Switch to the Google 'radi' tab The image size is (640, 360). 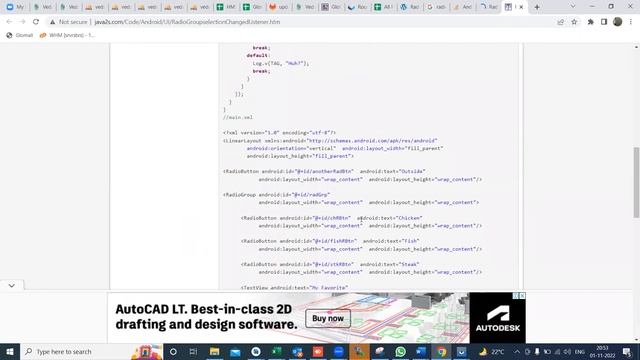436,7
